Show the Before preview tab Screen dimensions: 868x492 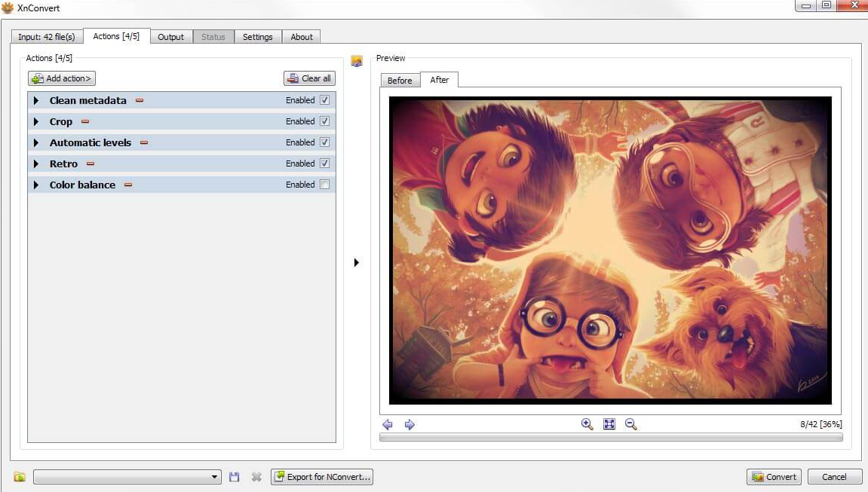point(400,81)
